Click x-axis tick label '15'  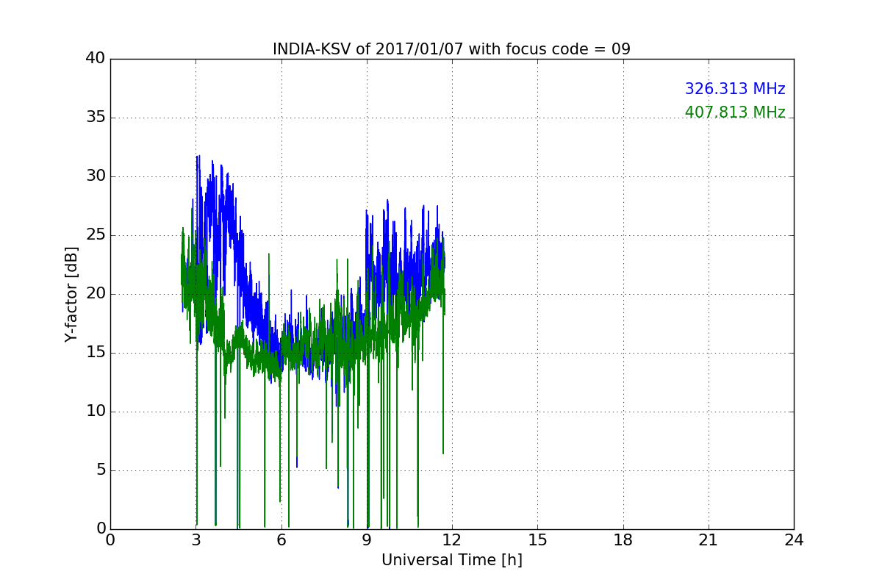[x=537, y=539]
